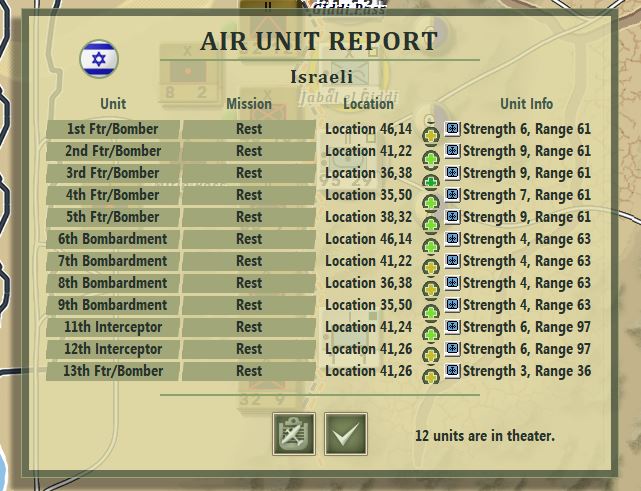Image resolution: width=641 pixels, height=491 pixels.
Task: Click the plus icon on the 2nd Ftr/Bomber row
Action: pyautogui.click(x=430, y=157)
